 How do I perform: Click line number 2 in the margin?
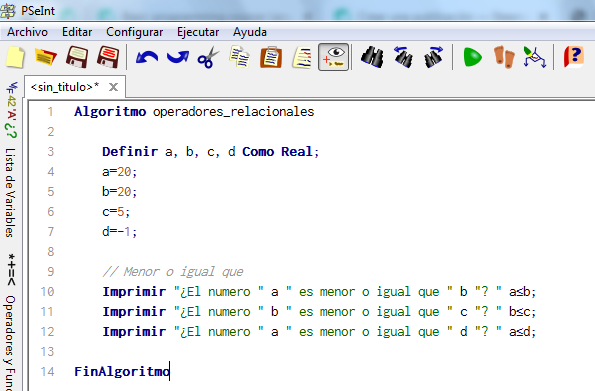(x=50, y=132)
